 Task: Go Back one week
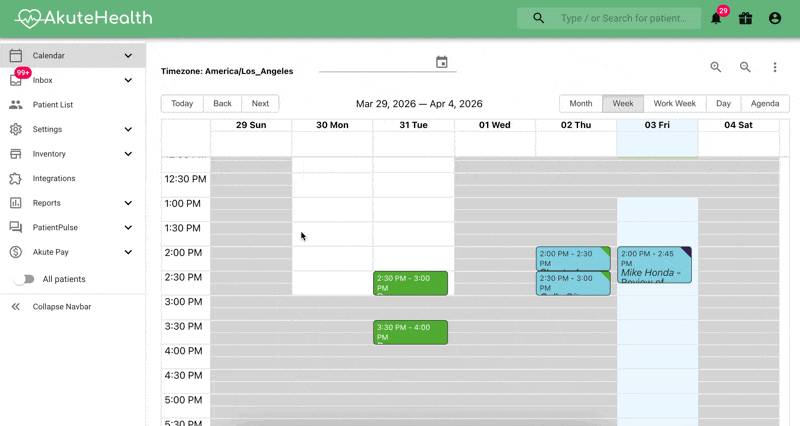[222, 104]
